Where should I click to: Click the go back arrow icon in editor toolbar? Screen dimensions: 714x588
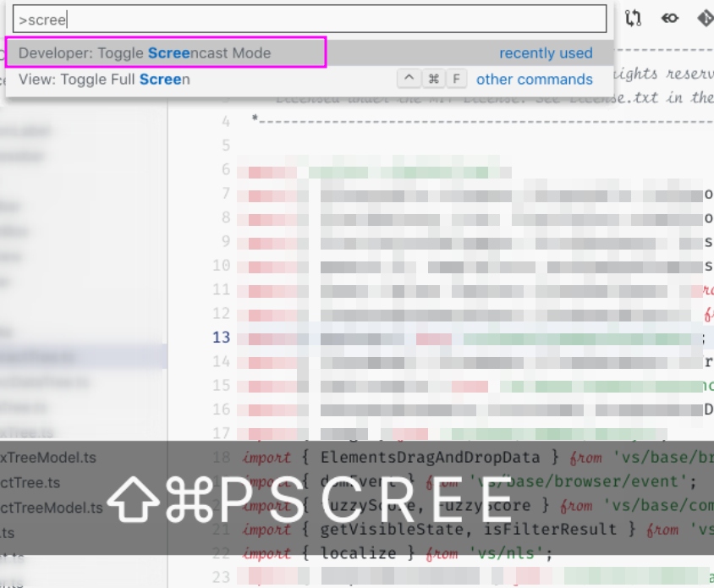(x=670, y=19)
